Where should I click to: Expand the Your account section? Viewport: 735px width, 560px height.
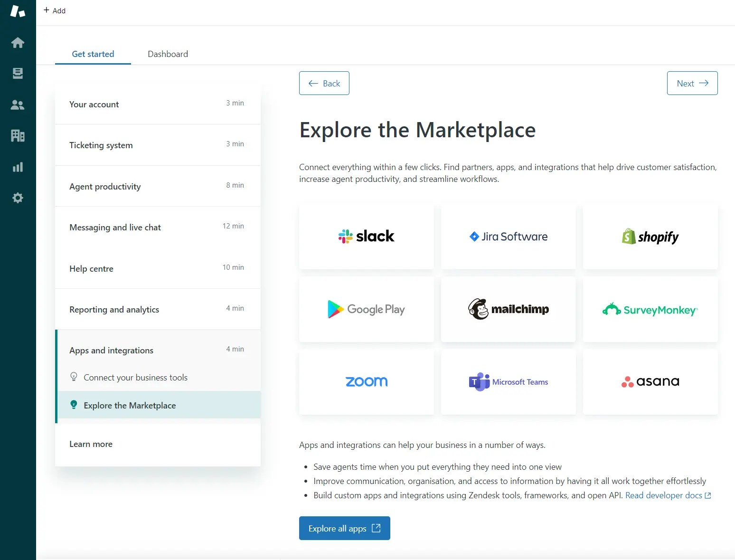pos(157,104)
